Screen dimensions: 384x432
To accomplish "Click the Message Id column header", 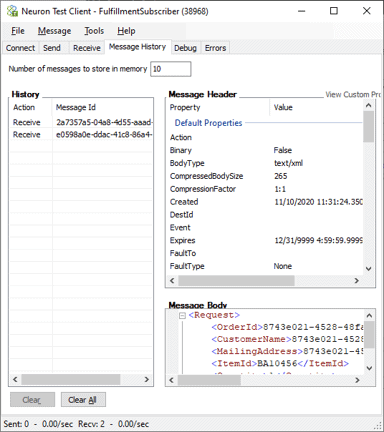I will click(x=102, y=107).
